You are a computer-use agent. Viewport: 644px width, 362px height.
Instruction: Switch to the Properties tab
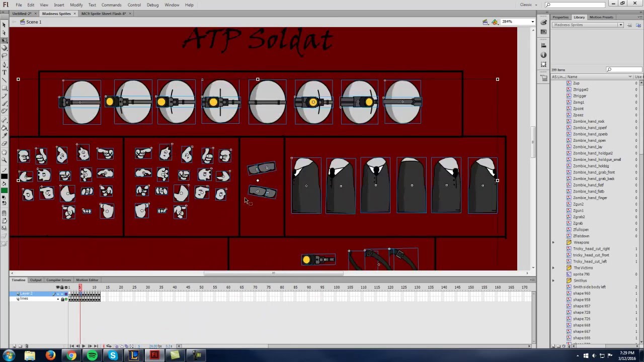click(x=560, y=17)
